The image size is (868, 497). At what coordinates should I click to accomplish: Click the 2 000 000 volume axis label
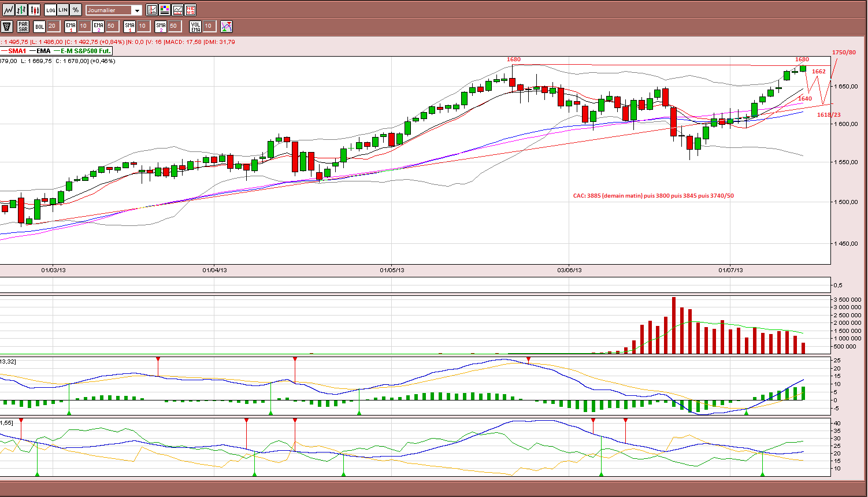848,322
